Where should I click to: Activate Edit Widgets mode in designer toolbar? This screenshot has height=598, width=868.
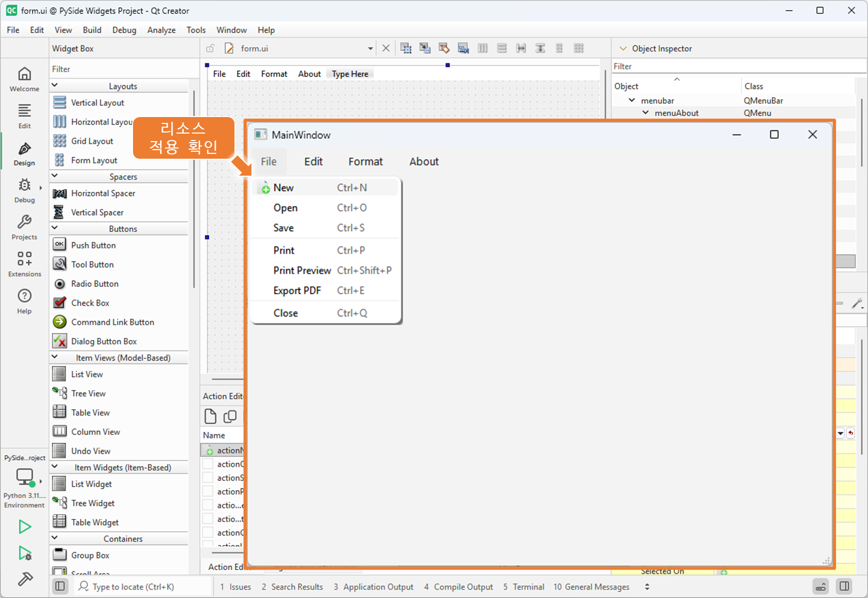coord(406,49)
